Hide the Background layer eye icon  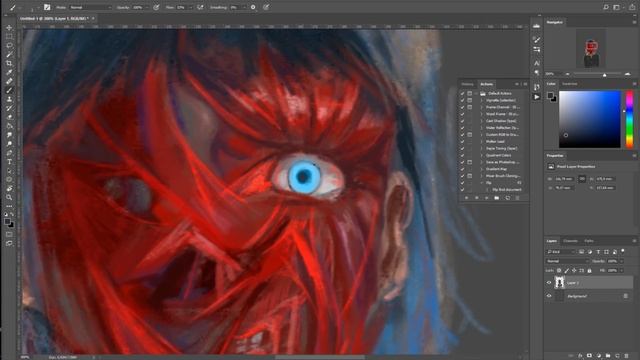point(549,296)
